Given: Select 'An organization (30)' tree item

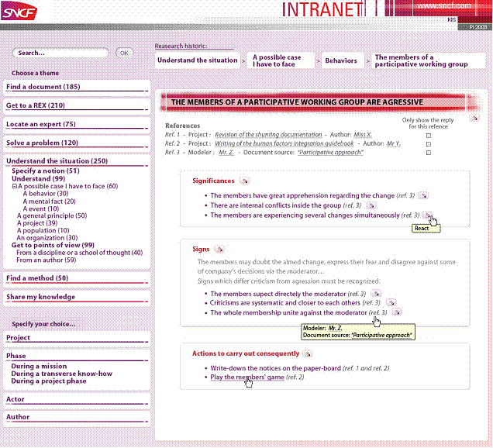Looking at the screenshot, I should 47,238.
